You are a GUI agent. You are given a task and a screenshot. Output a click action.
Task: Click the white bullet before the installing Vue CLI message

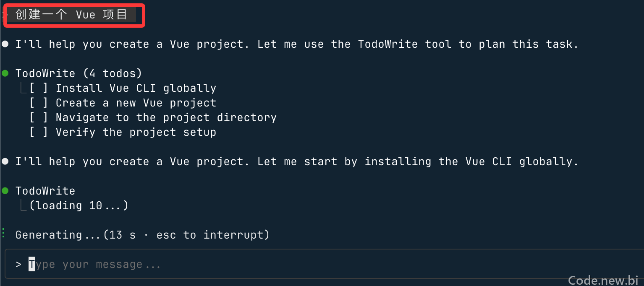[x=5, y=161]
